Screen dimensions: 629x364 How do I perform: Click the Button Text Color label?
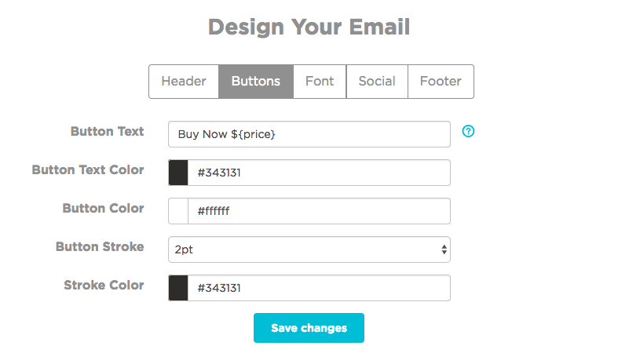click(x=88, y=170)
